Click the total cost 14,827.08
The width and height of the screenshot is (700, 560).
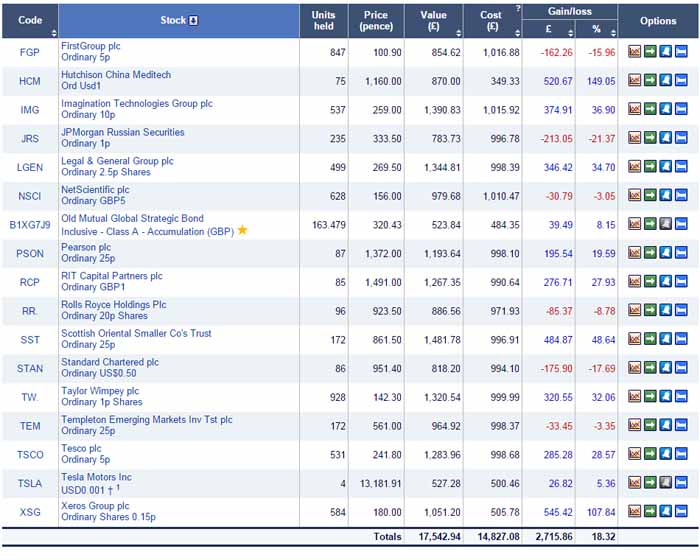click(499, 536)
